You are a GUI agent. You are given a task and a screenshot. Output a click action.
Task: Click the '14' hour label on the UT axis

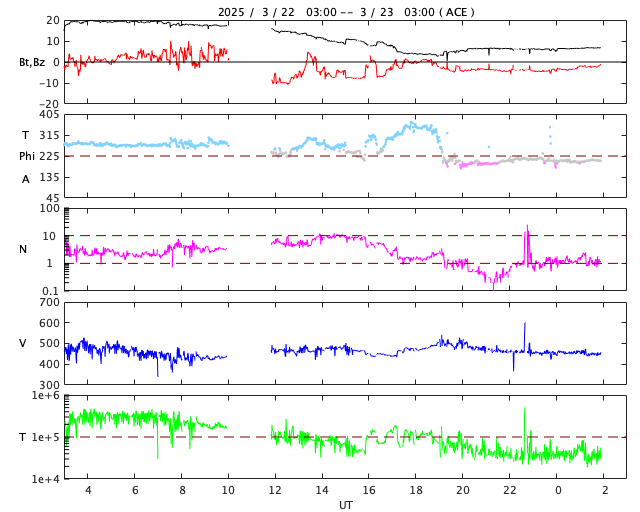pyautogui.click(x=322, y=490)
